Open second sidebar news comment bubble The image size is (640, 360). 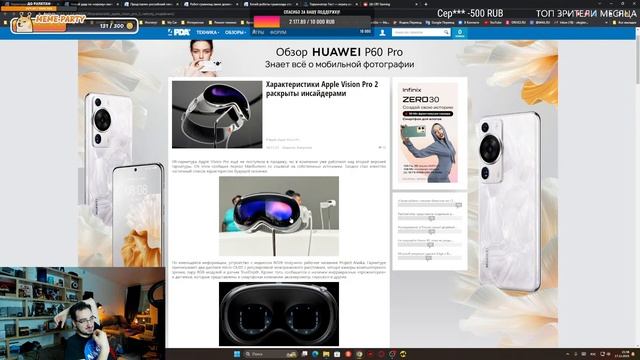coord(431,218)
